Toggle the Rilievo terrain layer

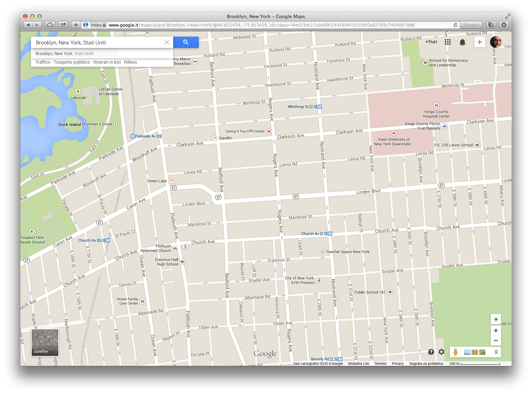point(131,62)
